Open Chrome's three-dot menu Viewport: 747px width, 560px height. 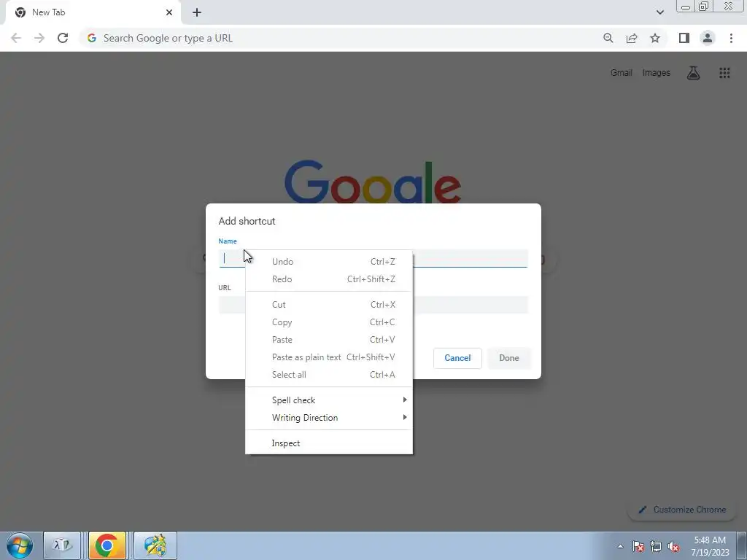click(x=731, y=38)
